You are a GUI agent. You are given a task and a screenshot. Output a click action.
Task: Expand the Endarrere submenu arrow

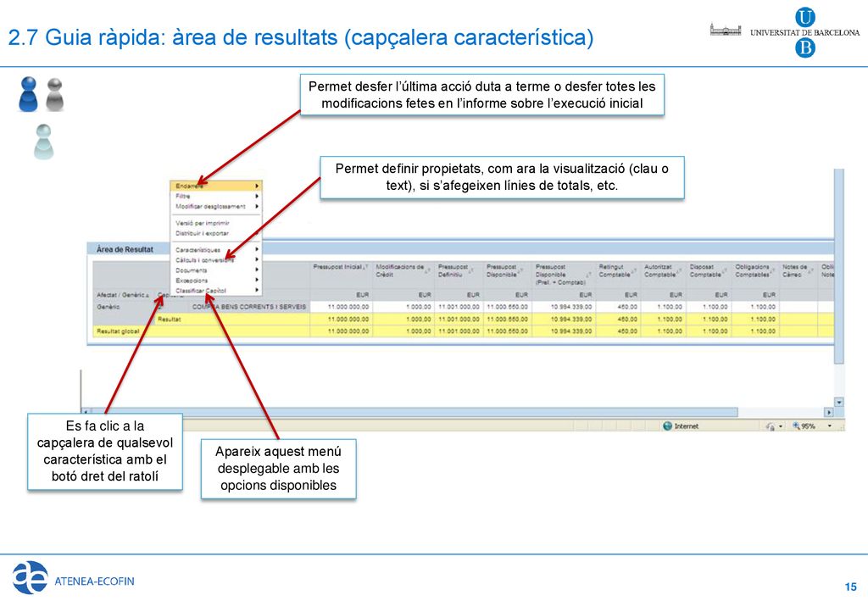pos(257,186)
